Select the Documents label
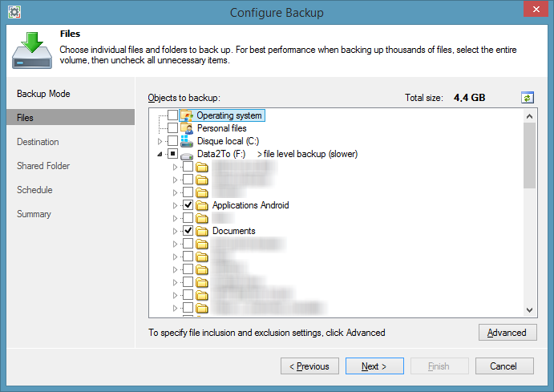The image size is (554, 392). tap(233, 231)
